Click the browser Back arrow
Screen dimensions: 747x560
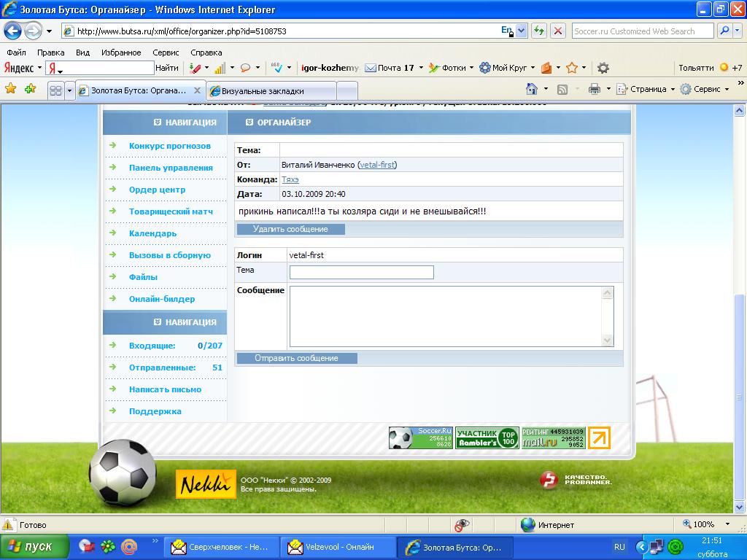tap(13, 31)
